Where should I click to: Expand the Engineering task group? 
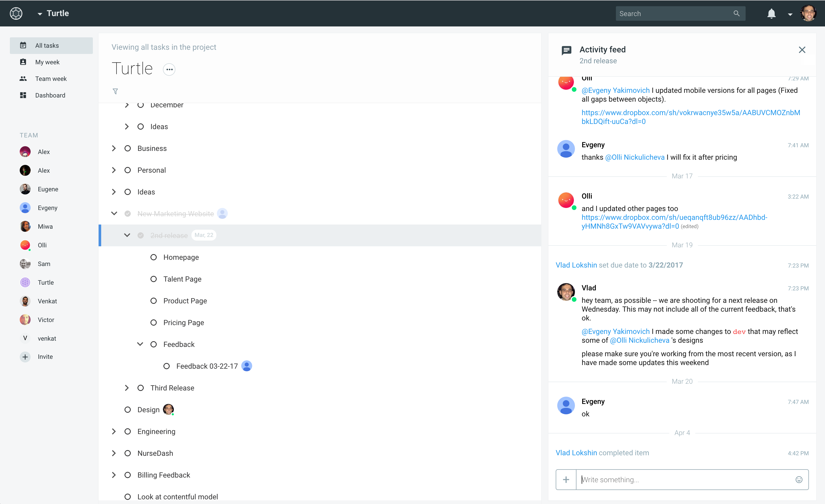pyautogui.click(x=114, y=431)
